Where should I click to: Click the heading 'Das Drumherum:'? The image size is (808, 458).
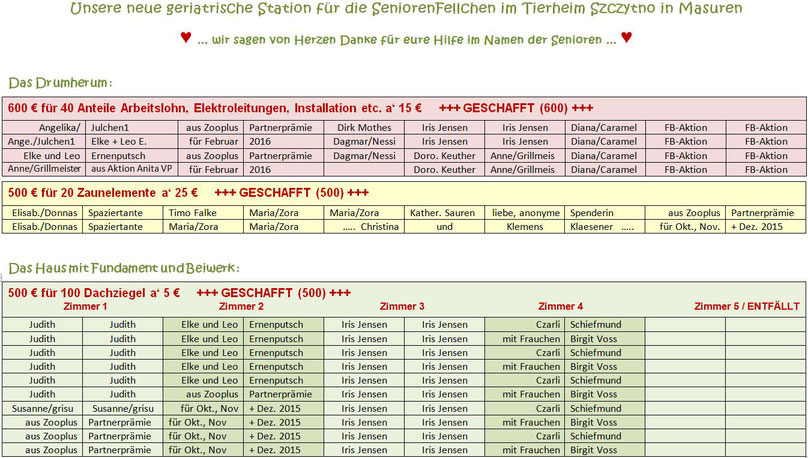60,83
